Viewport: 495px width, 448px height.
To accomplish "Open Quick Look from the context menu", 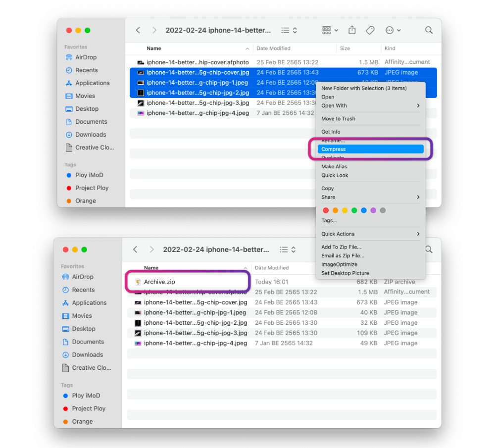I will tap(335, 175).
